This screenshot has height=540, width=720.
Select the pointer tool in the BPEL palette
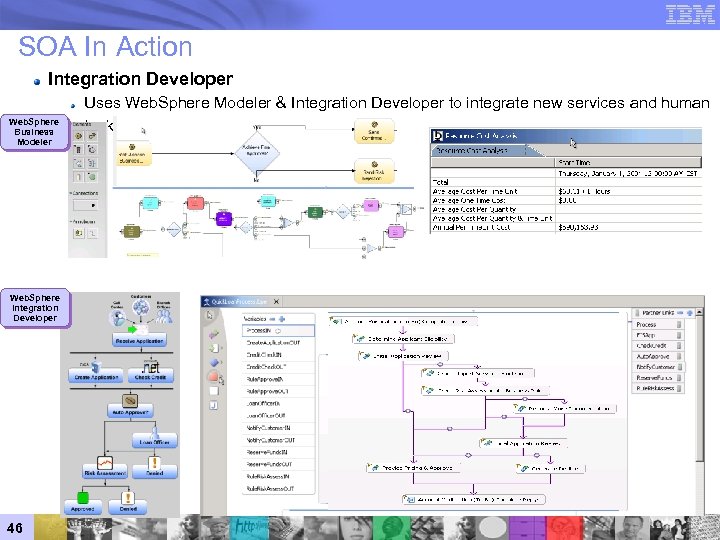tap(210, 315)
